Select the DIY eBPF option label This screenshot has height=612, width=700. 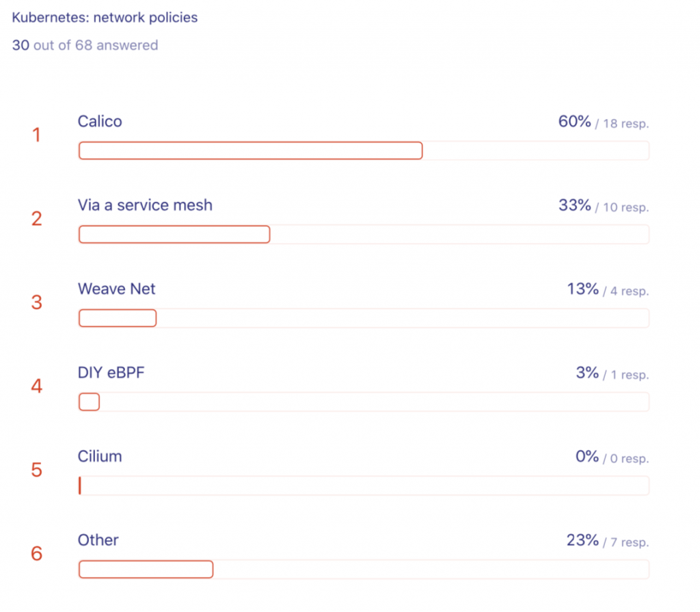point(111,373)
